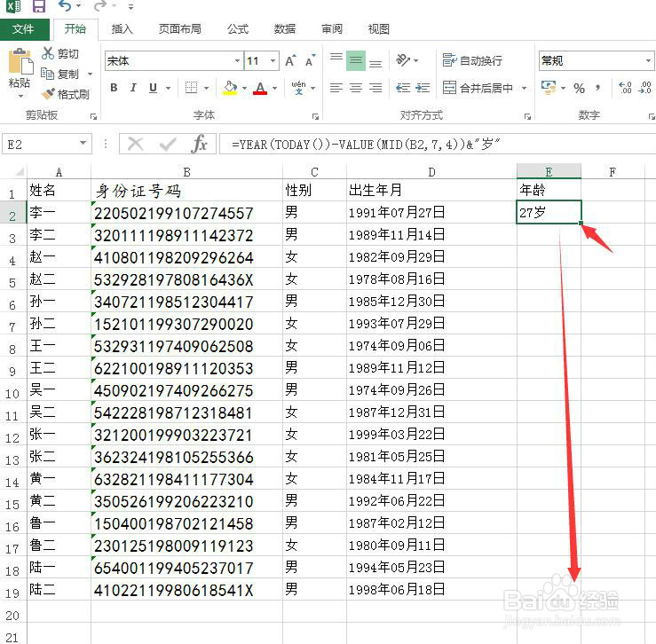656x644 pixels.
Task: Open border style dropdown arrow
Action: [206, 88]
